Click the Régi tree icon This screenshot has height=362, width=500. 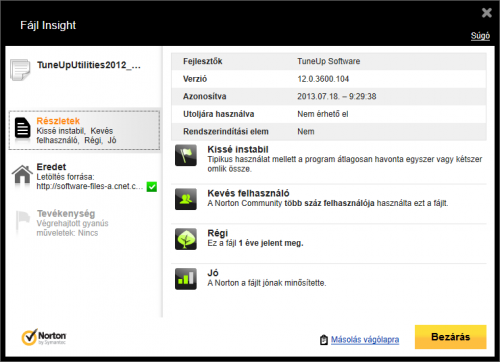[186, 239]
